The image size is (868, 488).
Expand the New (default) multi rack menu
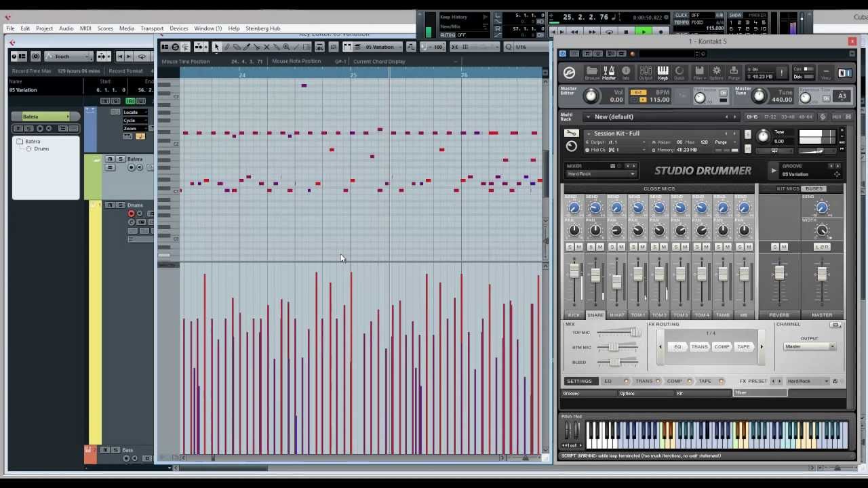(x=589, y=117)
